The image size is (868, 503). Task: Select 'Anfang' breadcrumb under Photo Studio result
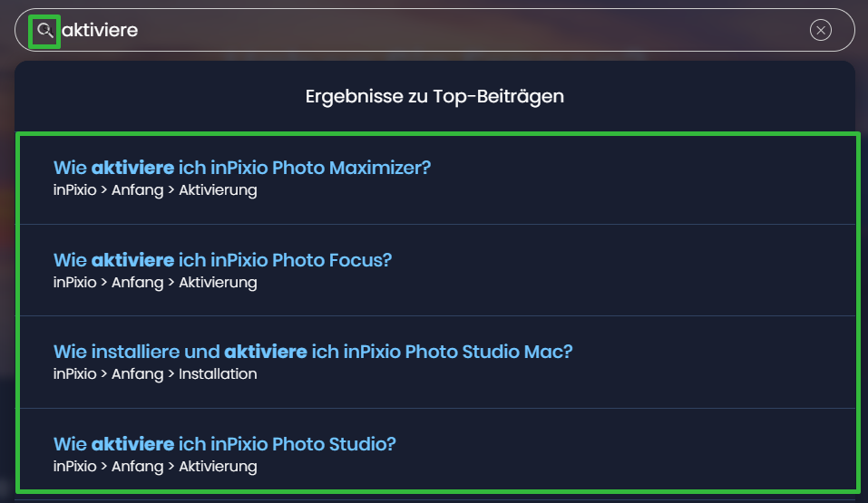pos(137,467)
